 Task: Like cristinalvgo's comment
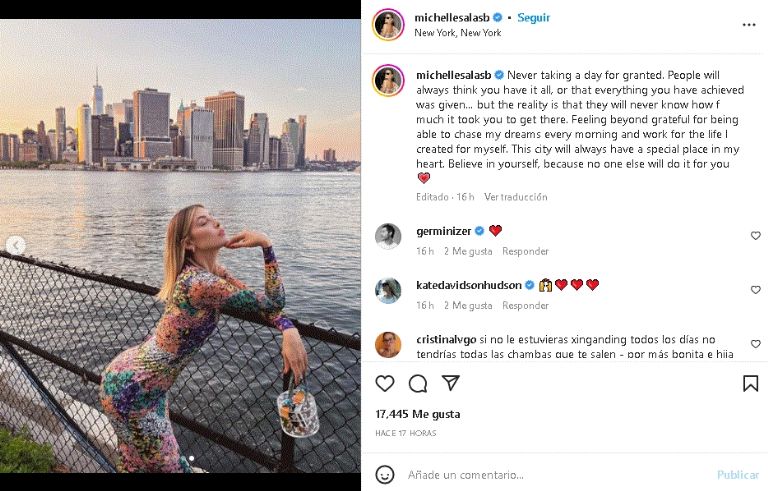[x=755, y=344]
